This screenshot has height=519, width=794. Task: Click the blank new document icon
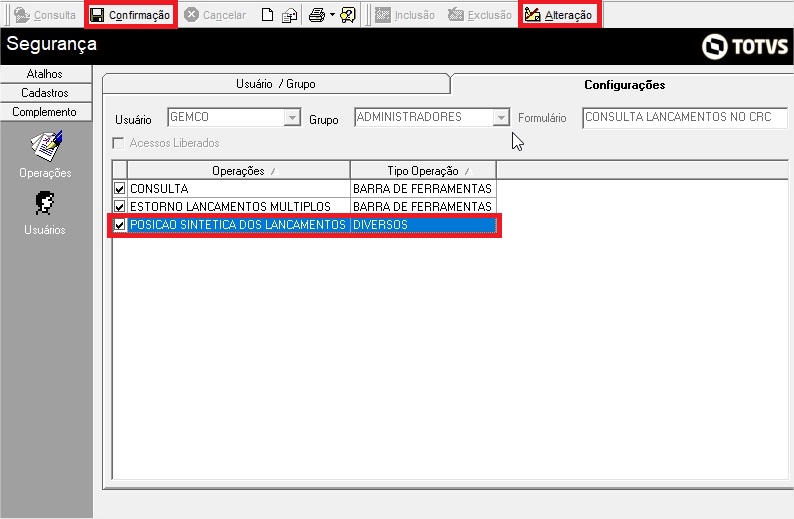tap(267, 15)
